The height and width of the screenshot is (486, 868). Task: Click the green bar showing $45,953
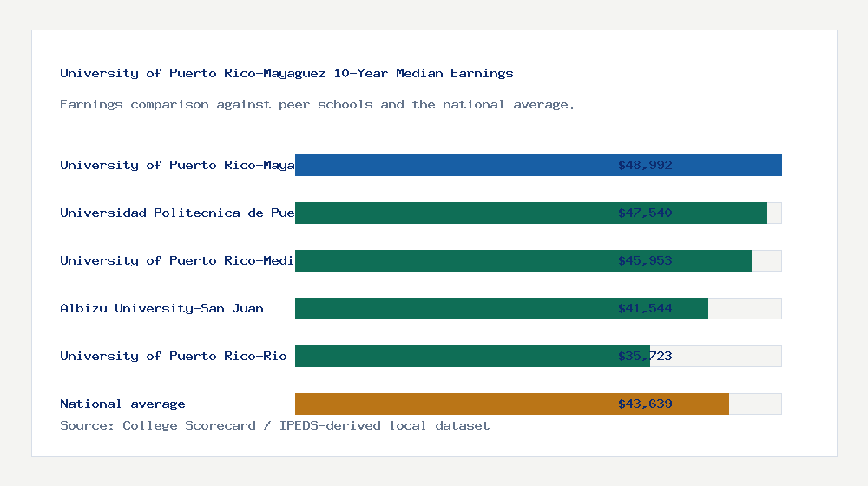(523, 260)
